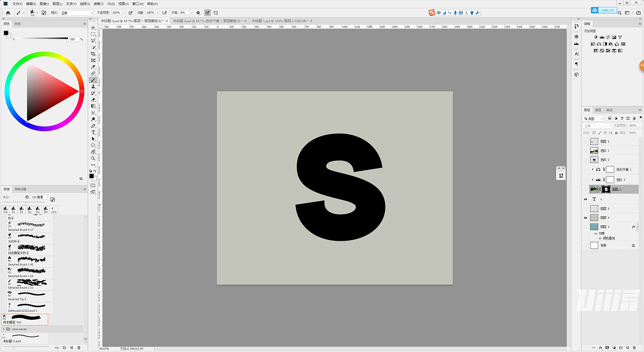Select the Gradient tool
This screenshot has height=352, width=644.
tap(93, 106)
